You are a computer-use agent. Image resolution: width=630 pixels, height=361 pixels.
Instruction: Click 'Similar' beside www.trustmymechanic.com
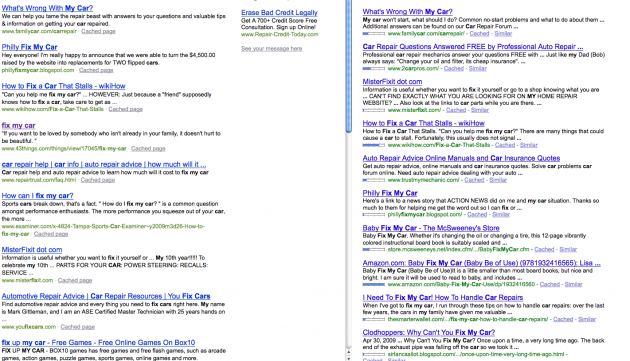pyautogui.click(x=498, y=180)
